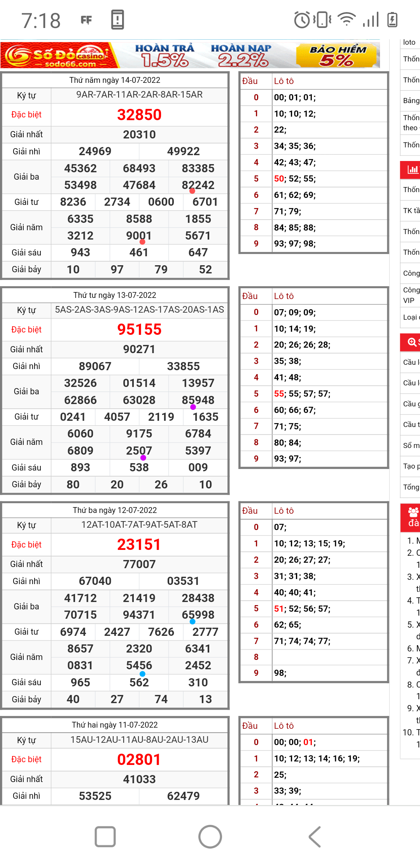The width and height of the screenshot is (420, 868).
Task: Select first prize number 20310
Action: point(139,135)
